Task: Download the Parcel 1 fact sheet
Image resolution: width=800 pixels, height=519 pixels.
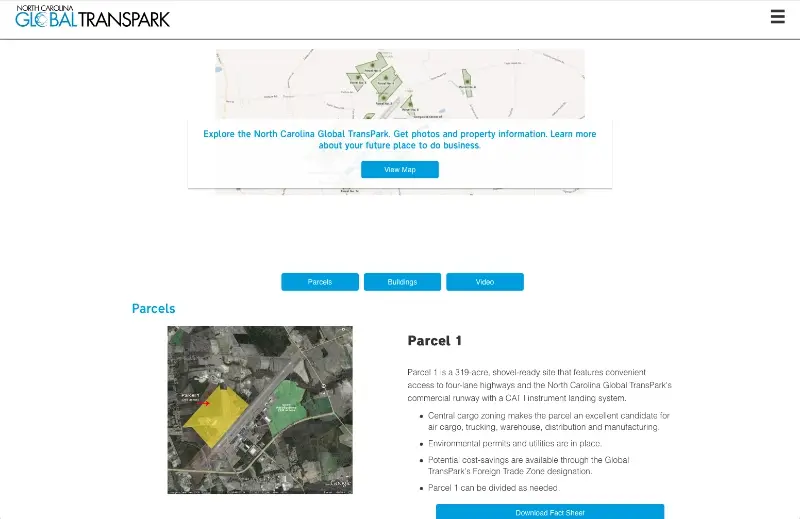Action: (x=549, y=512)
